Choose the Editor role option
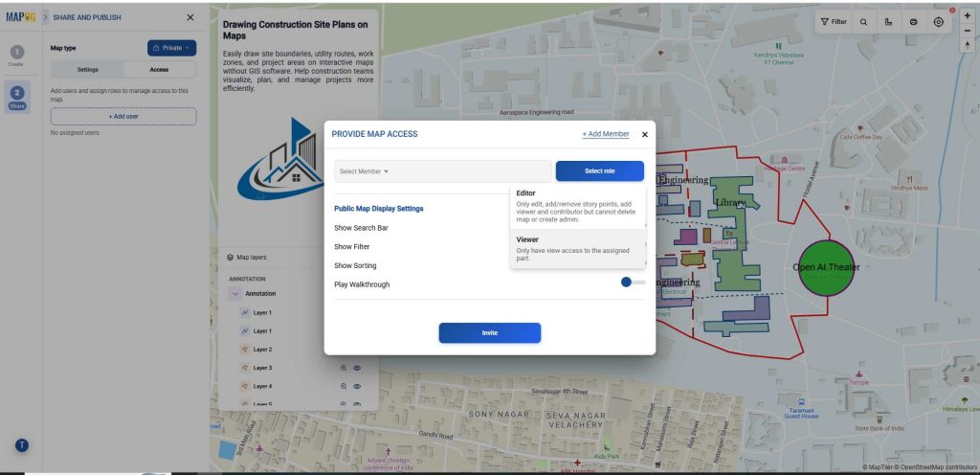The image size is (980, 475). coord(577,206)
